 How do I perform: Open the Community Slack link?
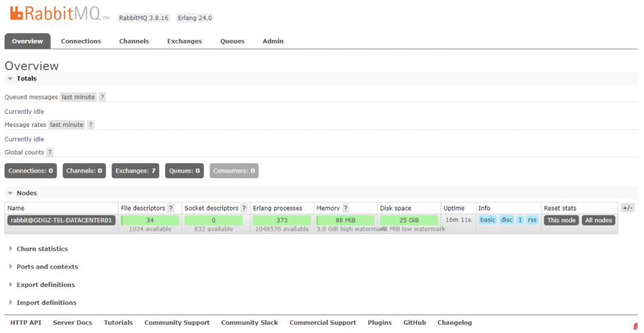[250, 323]
